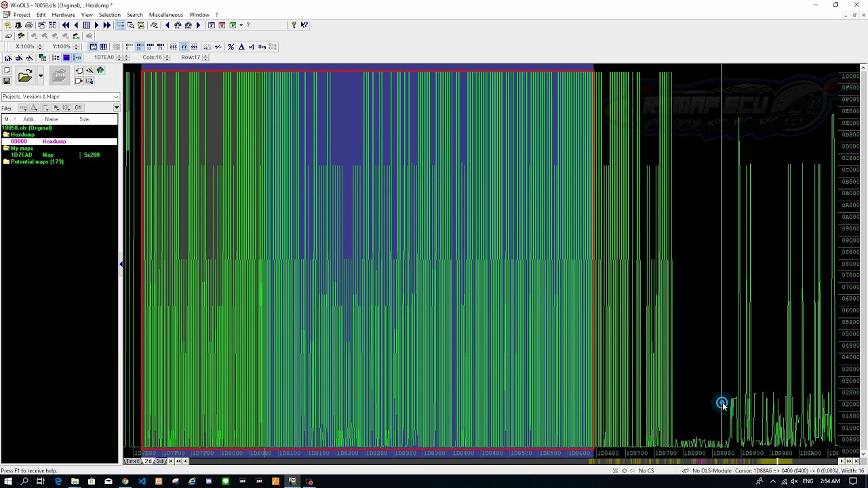
Task: Open the Edit menu
Action: (x=41, y=15)
